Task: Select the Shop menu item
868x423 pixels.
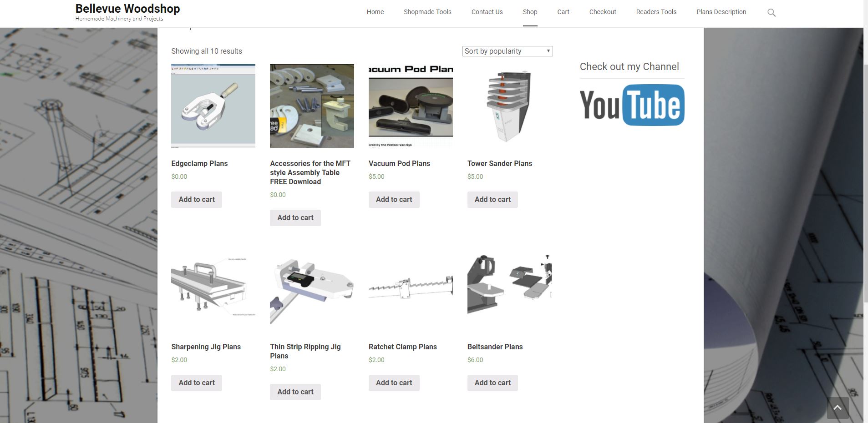Action: pos(530,12)
